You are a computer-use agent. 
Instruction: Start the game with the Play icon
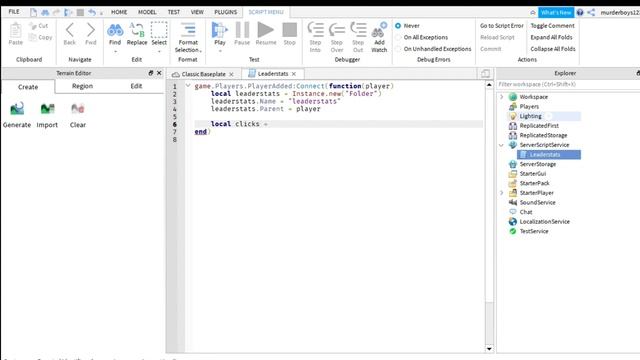click(x=220, y=30)
